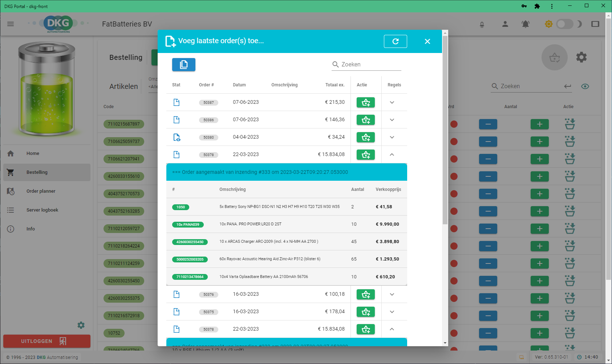The image size is (612, 364).
Task: Close the order dialog with X
Action: pos(427,41)
